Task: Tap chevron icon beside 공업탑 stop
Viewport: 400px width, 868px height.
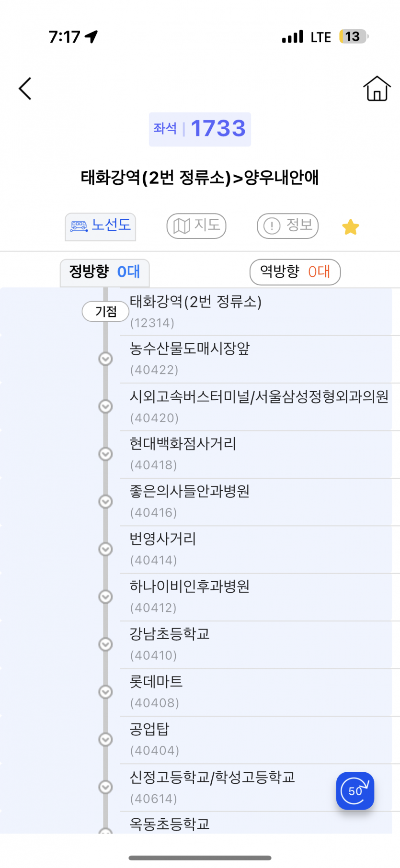Action: [x=105, y=740]
